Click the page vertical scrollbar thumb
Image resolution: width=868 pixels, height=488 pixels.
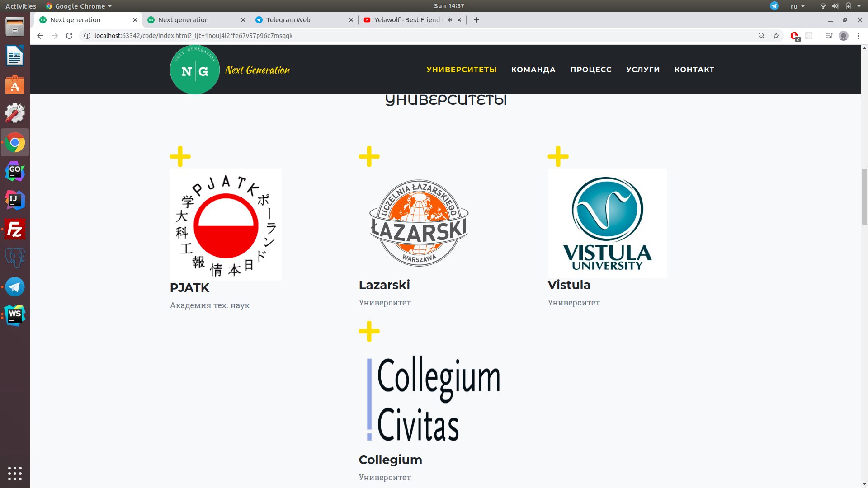pyautogui.click(x=864, y=196)
